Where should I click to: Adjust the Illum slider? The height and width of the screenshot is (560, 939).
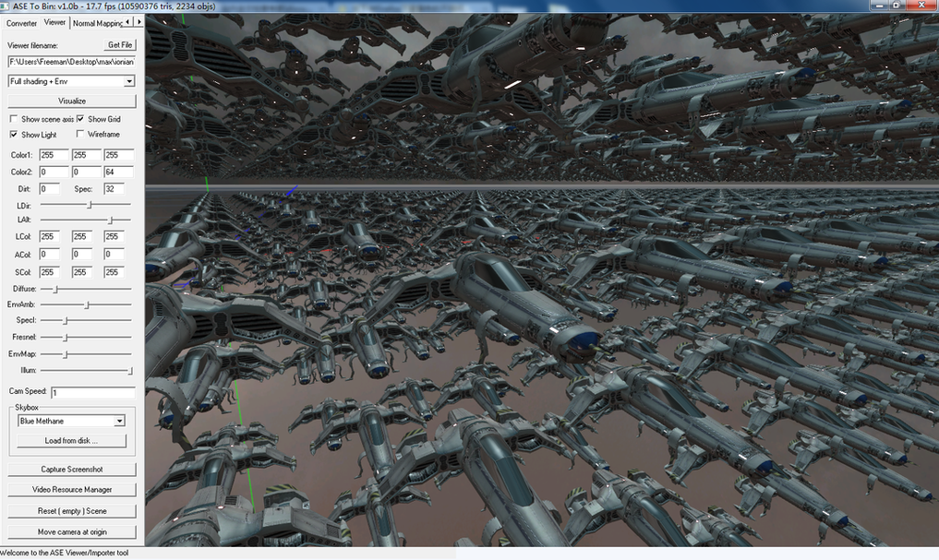point(130,371)
